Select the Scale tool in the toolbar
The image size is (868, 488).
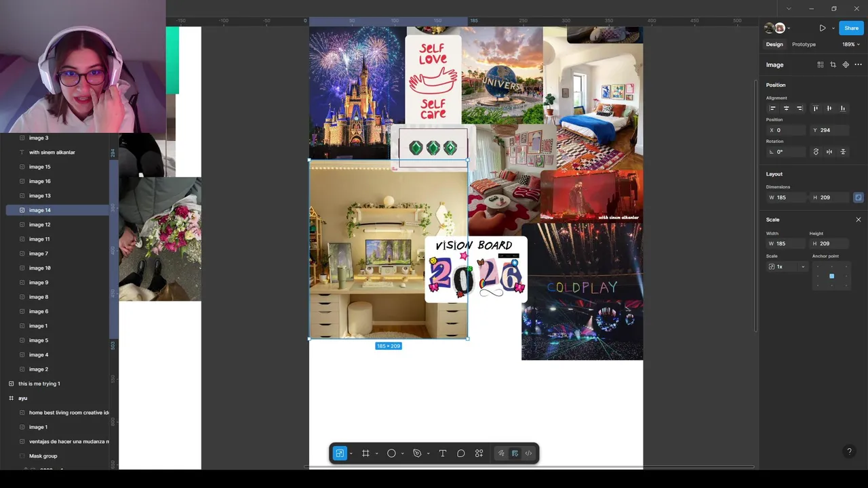point(340,453)
